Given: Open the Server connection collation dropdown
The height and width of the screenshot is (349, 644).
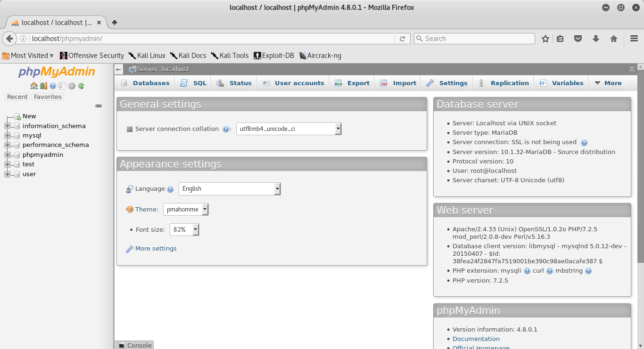Looking at the screenshot, I should 289,129.
